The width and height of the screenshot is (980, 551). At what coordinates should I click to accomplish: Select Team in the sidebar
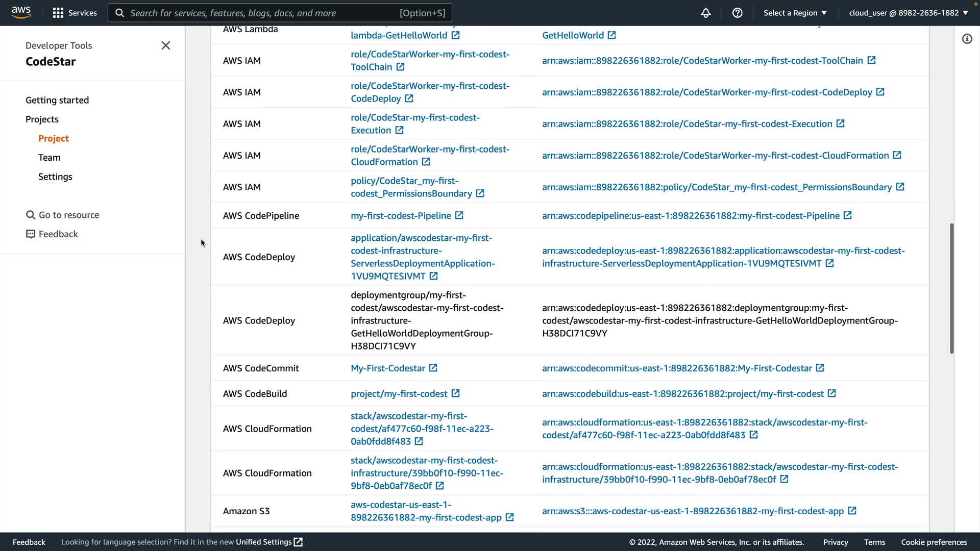tap(50, 157)
